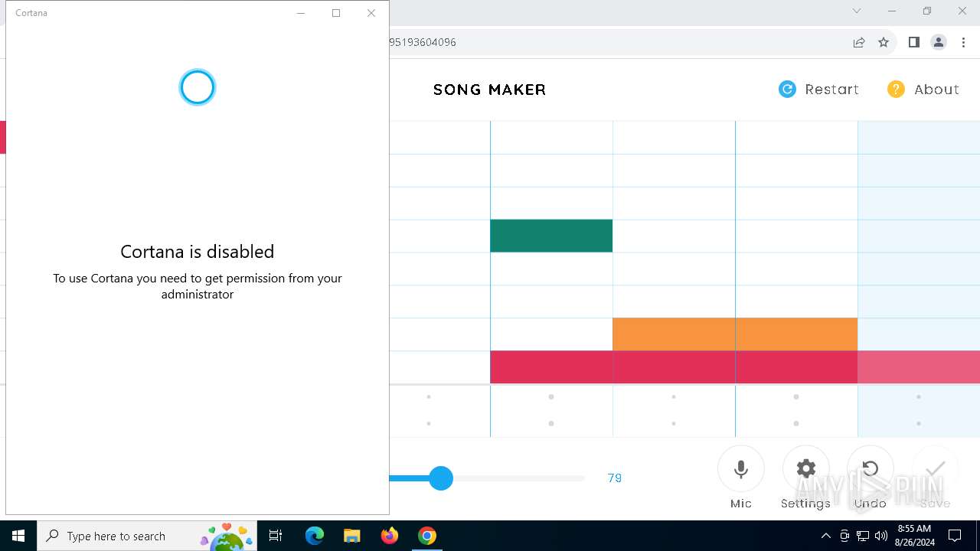Bookmark this page with star icon
The image size is (980, 551).
[x=884, y=42]
